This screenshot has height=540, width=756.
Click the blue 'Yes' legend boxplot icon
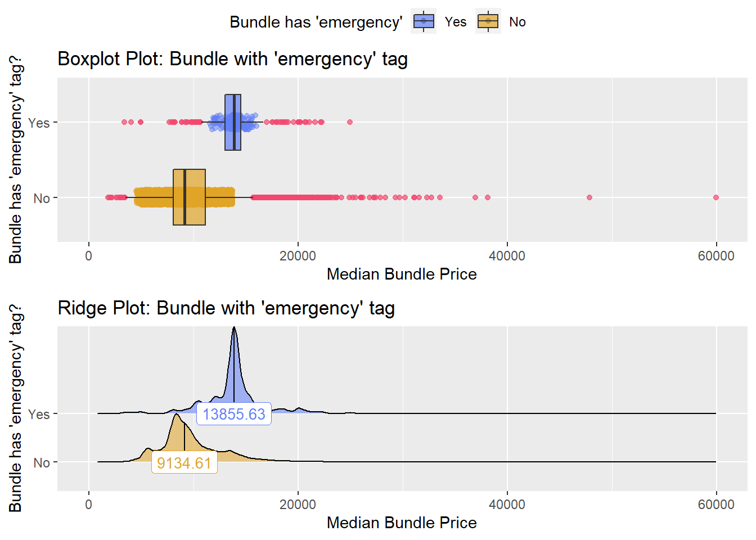coord(424,21)
